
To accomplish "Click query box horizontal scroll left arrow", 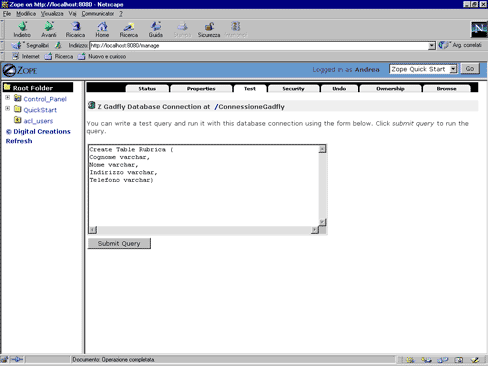I will (x=93, y=230).
